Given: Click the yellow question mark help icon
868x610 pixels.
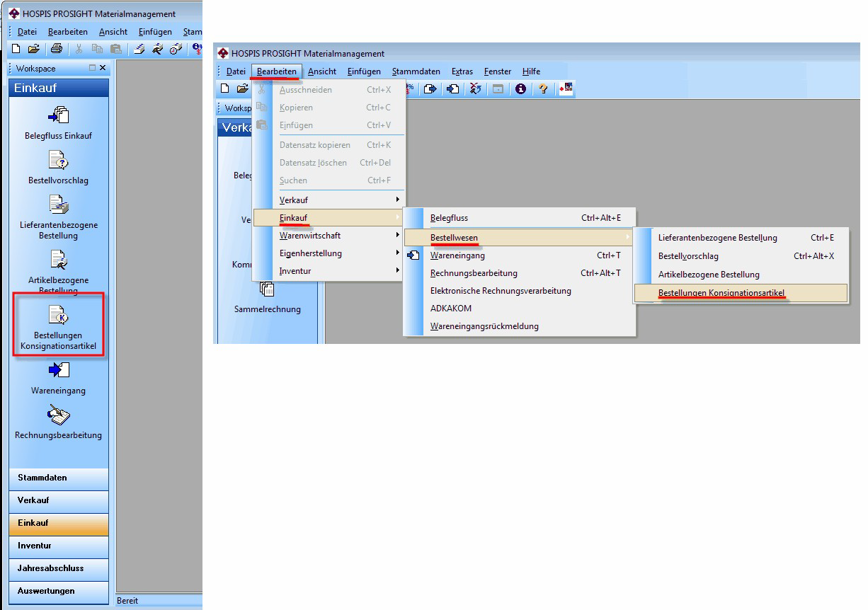Looking at the screenshot, I should tap(544, 88).
